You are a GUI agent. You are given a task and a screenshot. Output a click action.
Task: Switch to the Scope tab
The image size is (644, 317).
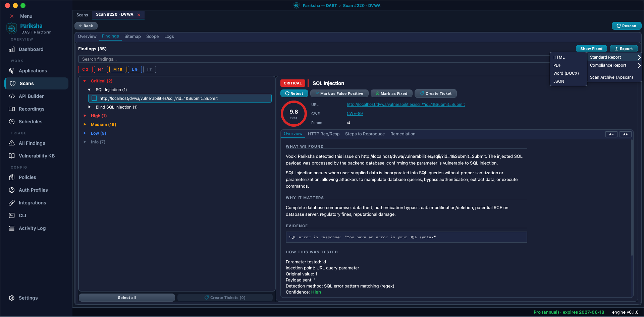pos(152,37)
